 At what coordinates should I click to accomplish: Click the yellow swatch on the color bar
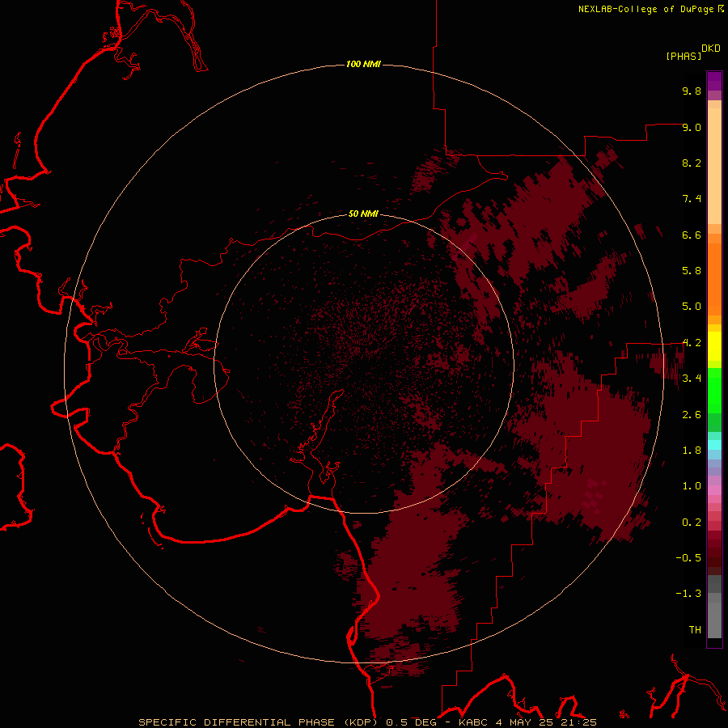coord(714,346)
